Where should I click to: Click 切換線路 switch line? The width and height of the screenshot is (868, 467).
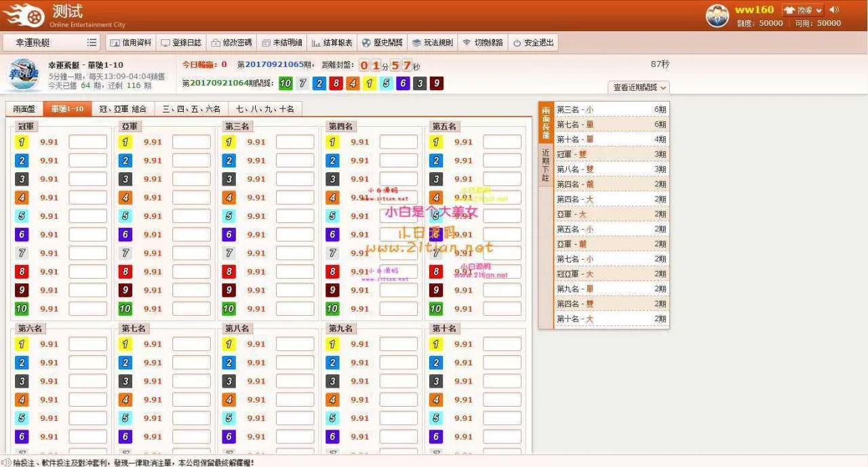click(482, 43)
